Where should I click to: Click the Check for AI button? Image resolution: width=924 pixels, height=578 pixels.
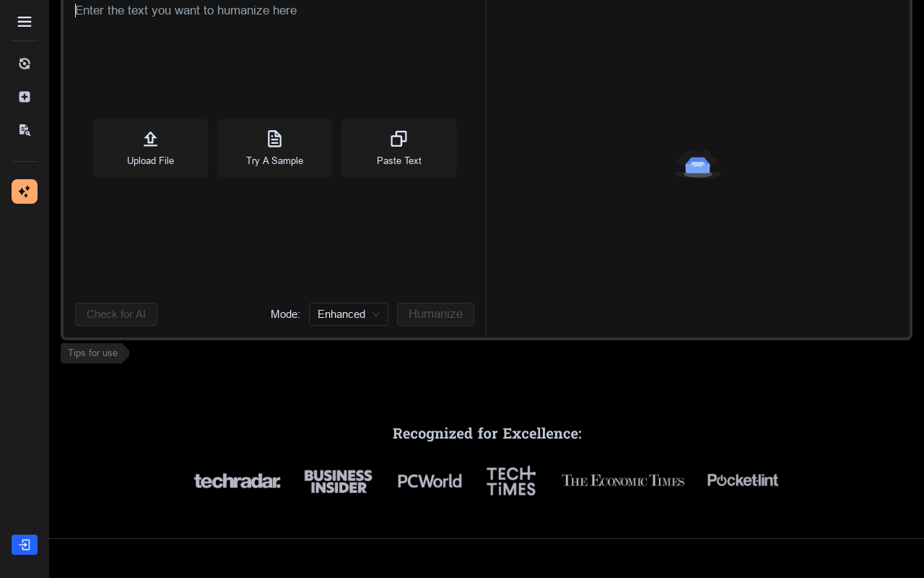tap(116, 314)
